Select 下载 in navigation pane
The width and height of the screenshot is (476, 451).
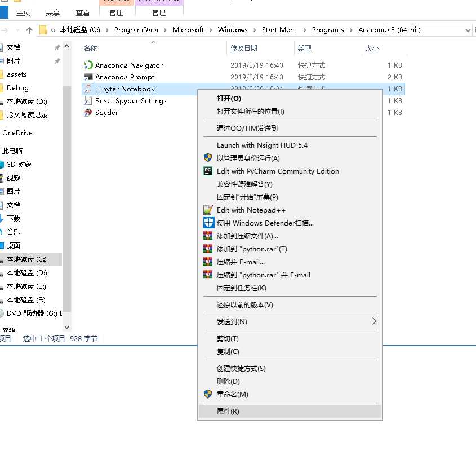pos(14,219)
